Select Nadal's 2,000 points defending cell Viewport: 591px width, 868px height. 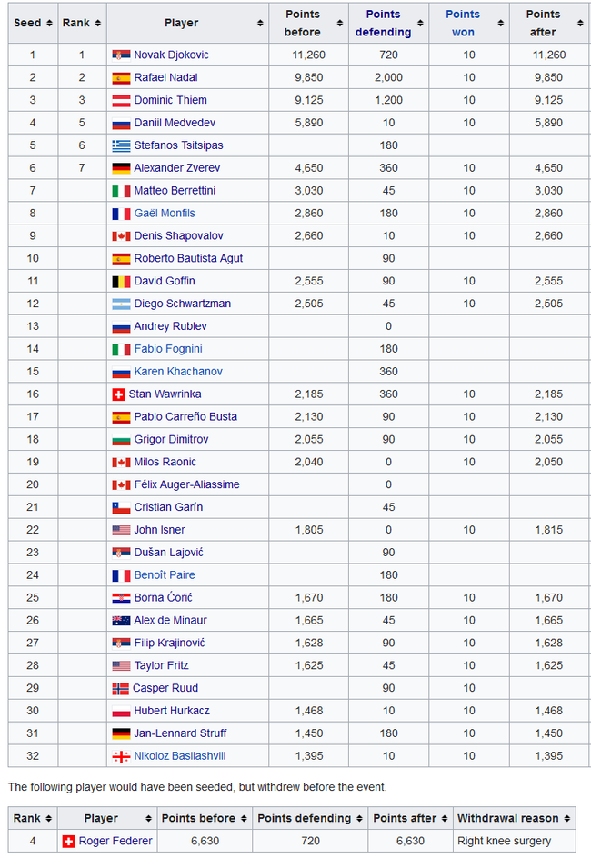tap(388, 77)
